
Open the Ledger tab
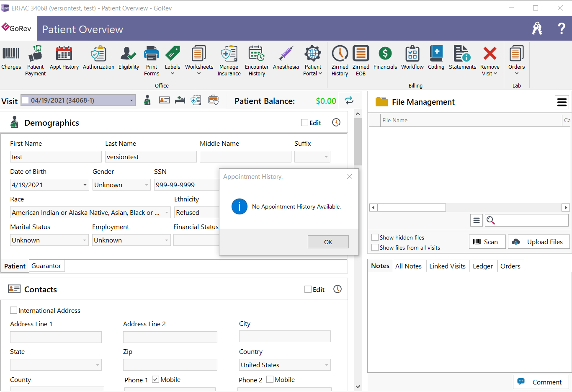tap(483, 266)
